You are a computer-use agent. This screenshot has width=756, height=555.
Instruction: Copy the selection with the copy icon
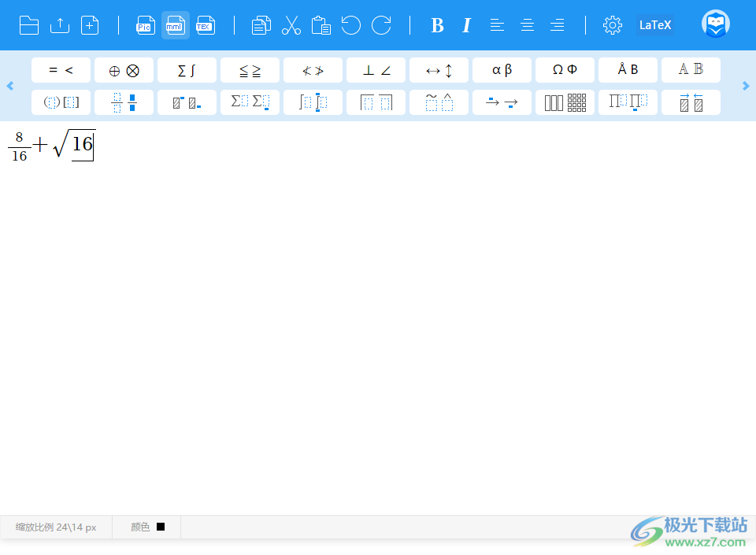click(261, 25)
